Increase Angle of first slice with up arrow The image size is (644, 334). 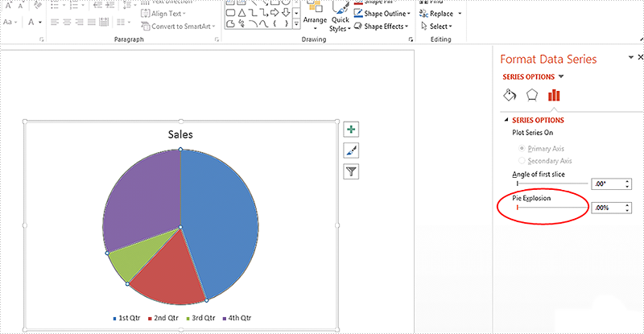click(627, 181)
